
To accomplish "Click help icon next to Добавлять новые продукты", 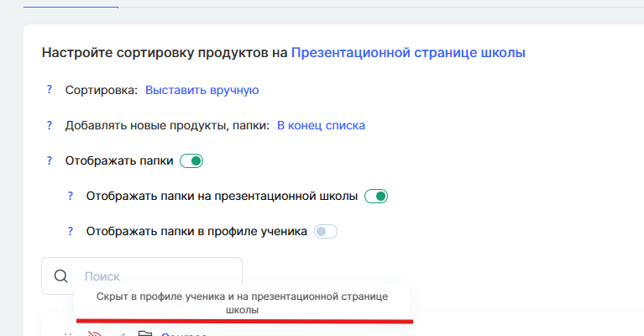I will 50,125.
